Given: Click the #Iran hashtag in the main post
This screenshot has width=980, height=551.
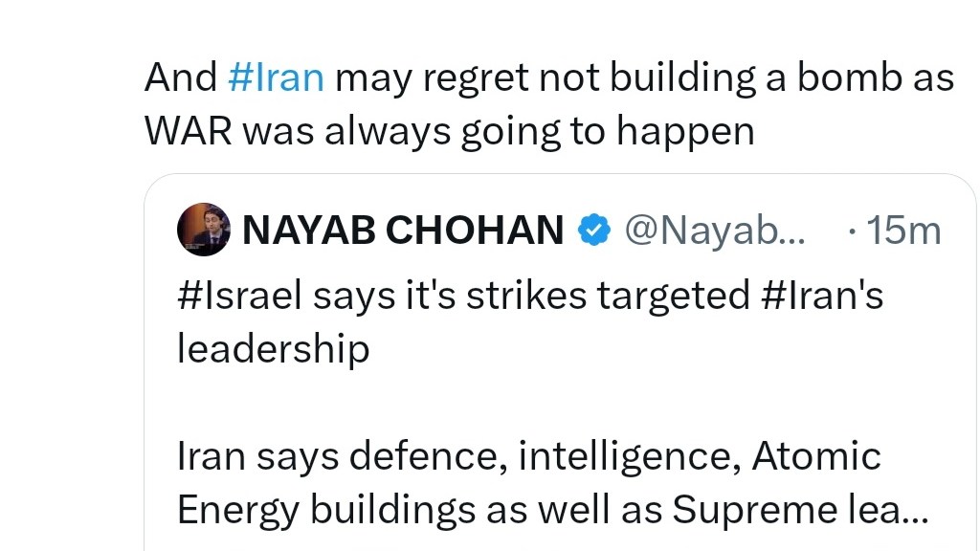Looking at the screenshot, I should (x=276, y=77).
